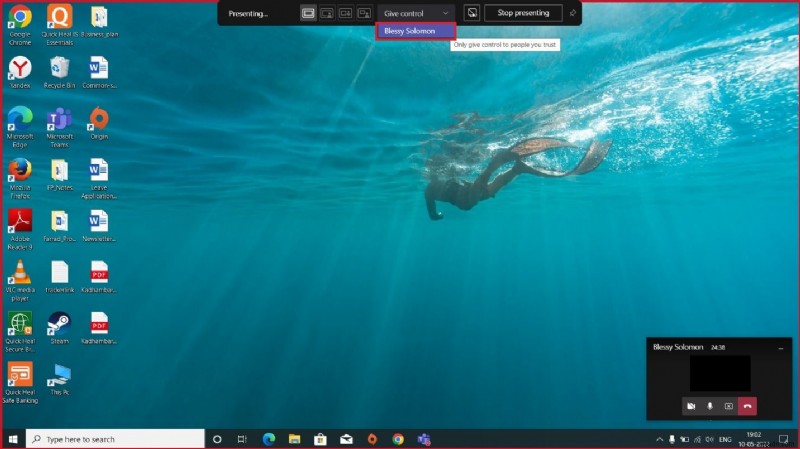The height and width of the screenshot is (449, 800).
Task: Minimize the Blessy Solomon call window
Action: pos(781,348)
